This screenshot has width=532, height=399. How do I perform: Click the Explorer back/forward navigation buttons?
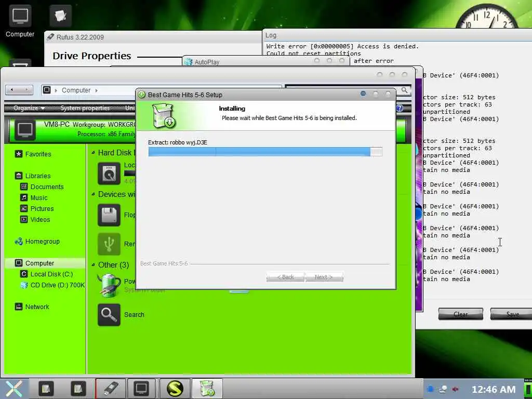(x=19, y=90)
